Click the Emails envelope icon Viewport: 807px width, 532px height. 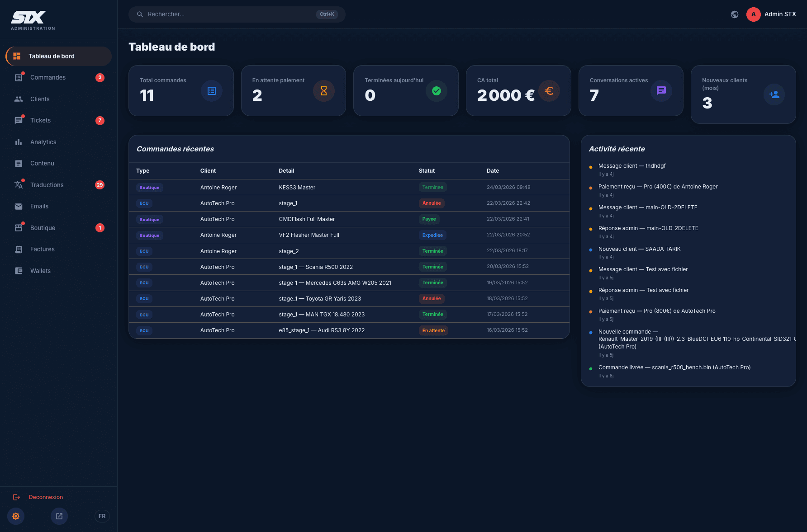[x=19, y=207]
